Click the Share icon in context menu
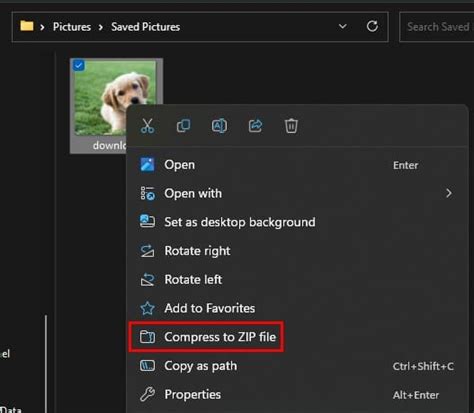This screenshot has height=413, width=474. (x=255, y=126)
